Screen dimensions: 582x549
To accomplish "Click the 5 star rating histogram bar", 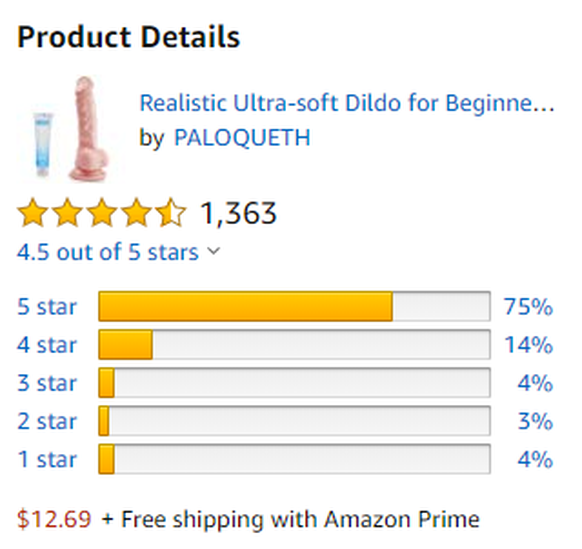I will [x=294, y=306].
